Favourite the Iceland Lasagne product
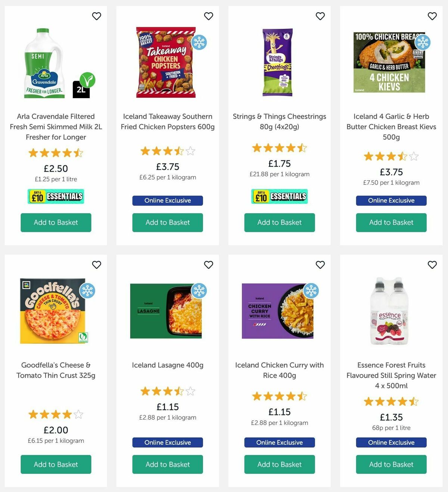The image size is (448, 492). [x=208, y=265]
